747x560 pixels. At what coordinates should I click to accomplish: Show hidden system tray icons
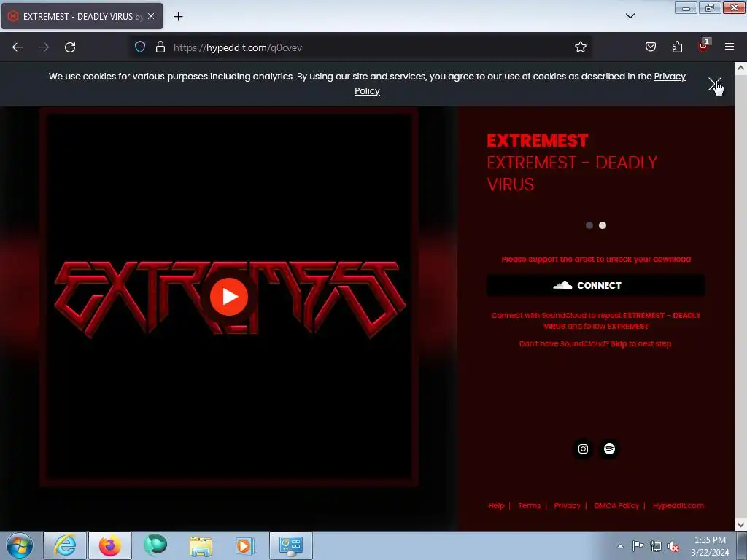coord(620,546)
